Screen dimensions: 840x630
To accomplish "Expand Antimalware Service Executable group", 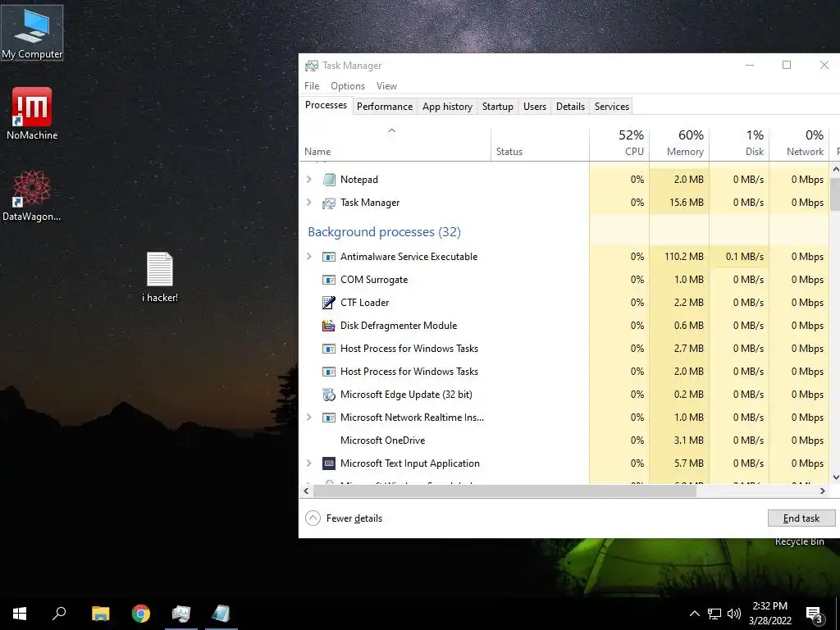I will [309, 257].
